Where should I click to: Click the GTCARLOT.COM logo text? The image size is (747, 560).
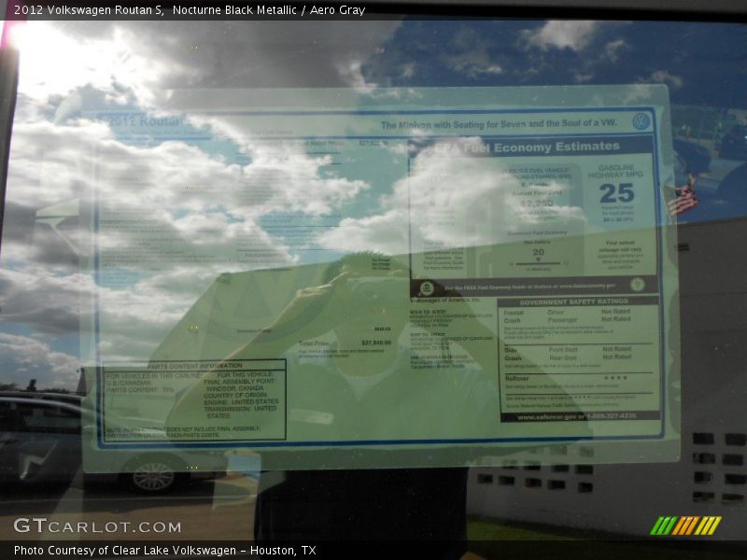(98, 526)
